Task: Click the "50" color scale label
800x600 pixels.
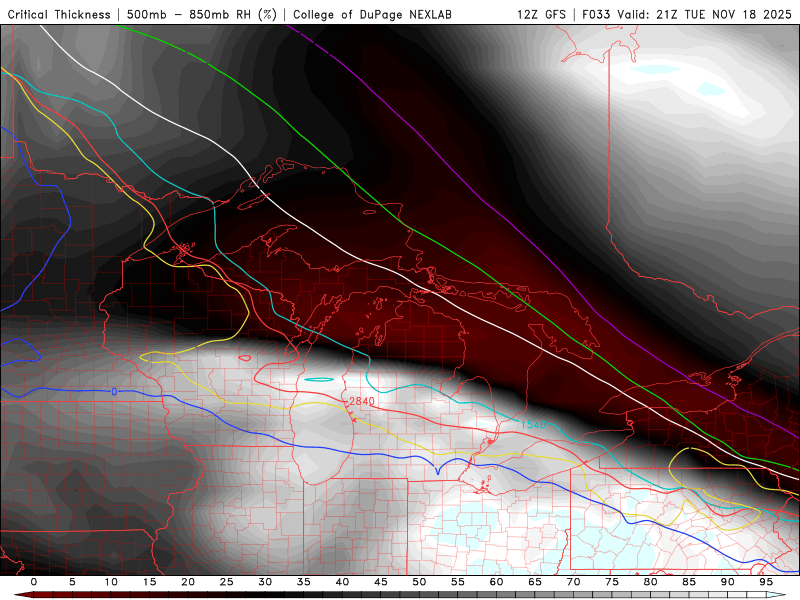Action: point(419,582)
